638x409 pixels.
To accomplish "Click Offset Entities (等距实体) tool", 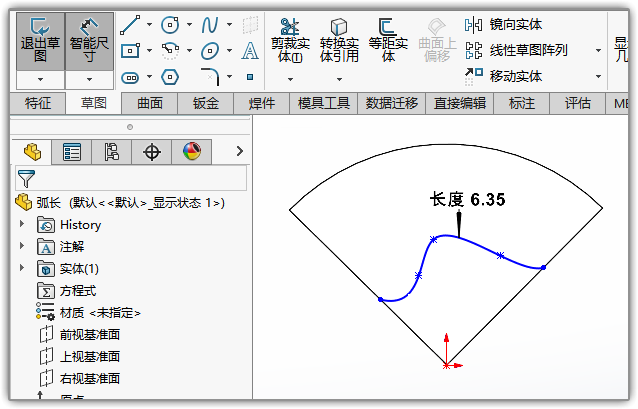I will (388, 40).
